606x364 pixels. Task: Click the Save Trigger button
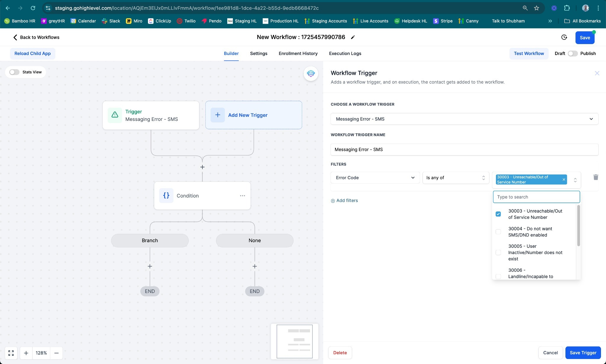click(x=583, y=352)
